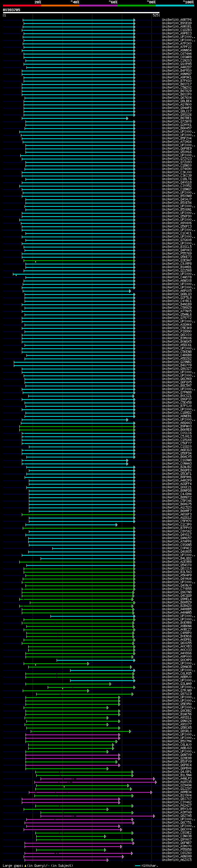
Task: Select the UniRef100_B7FKG0 label
Action: [x=177, y=81]
